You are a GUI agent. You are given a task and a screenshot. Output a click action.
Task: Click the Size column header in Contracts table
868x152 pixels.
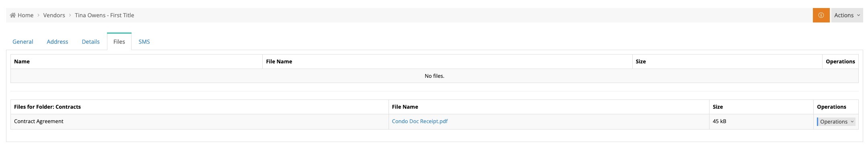coord(718,107)
